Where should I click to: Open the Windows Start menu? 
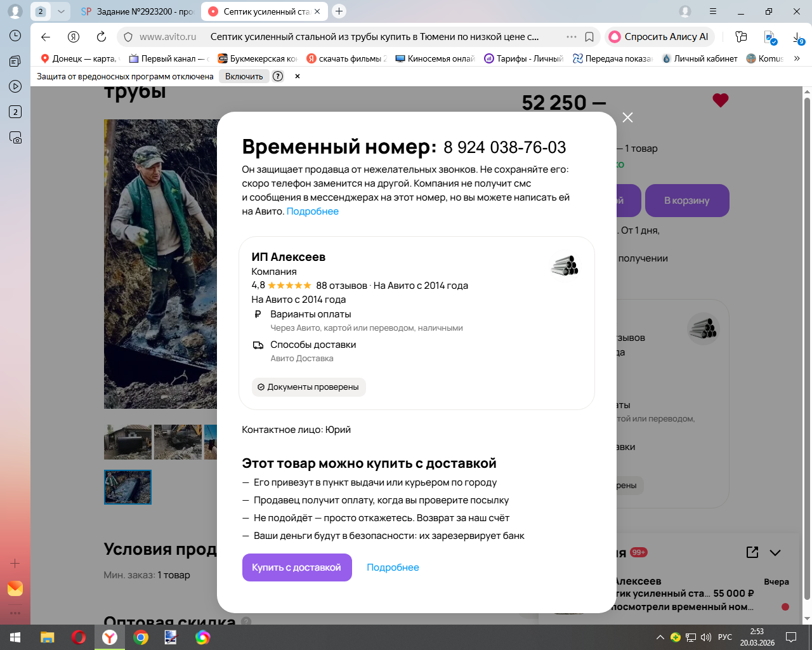tap(15, 637)
